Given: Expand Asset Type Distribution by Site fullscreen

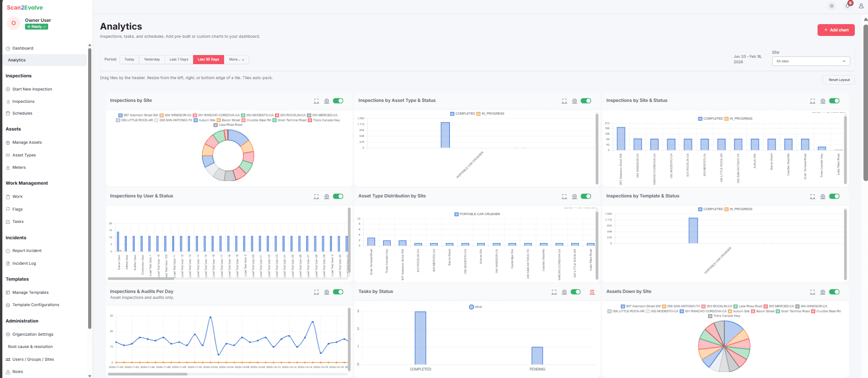Looking at the screenshot, I should 564,197.
